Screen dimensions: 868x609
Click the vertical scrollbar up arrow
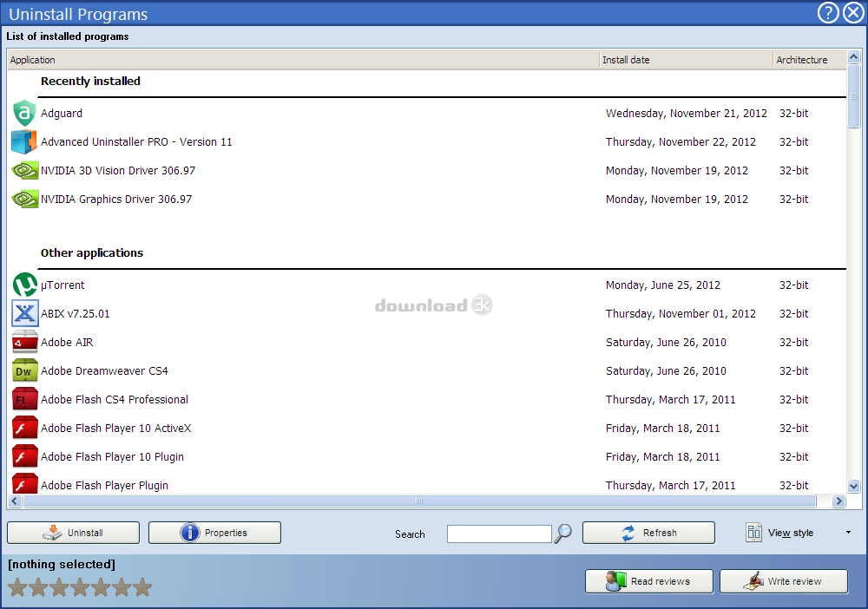pos(853,56)
